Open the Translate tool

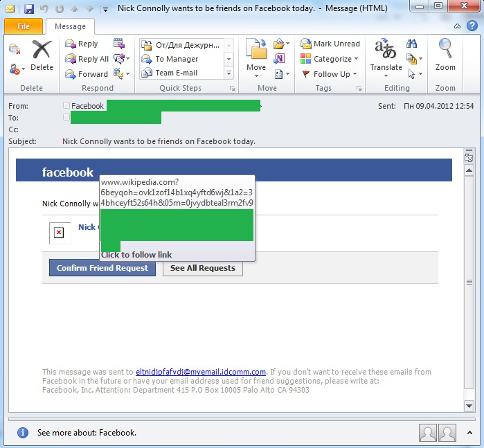(386, 57)
